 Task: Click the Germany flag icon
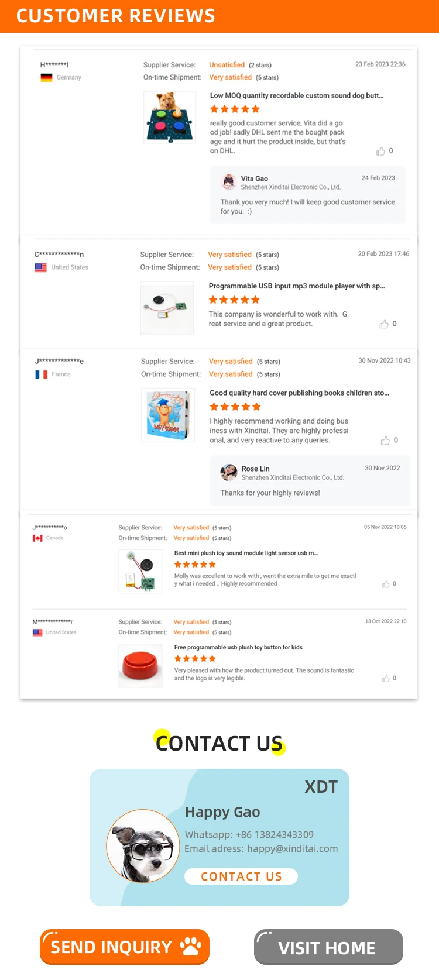click(x=46, y=77)
